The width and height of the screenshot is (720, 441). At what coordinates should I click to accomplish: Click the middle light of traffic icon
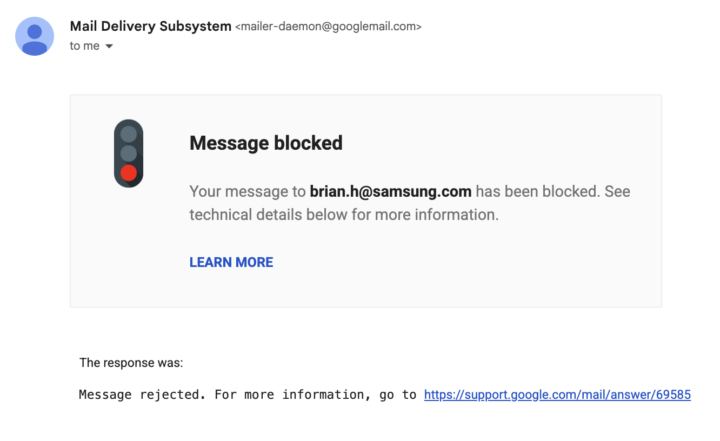pos(128,153)
